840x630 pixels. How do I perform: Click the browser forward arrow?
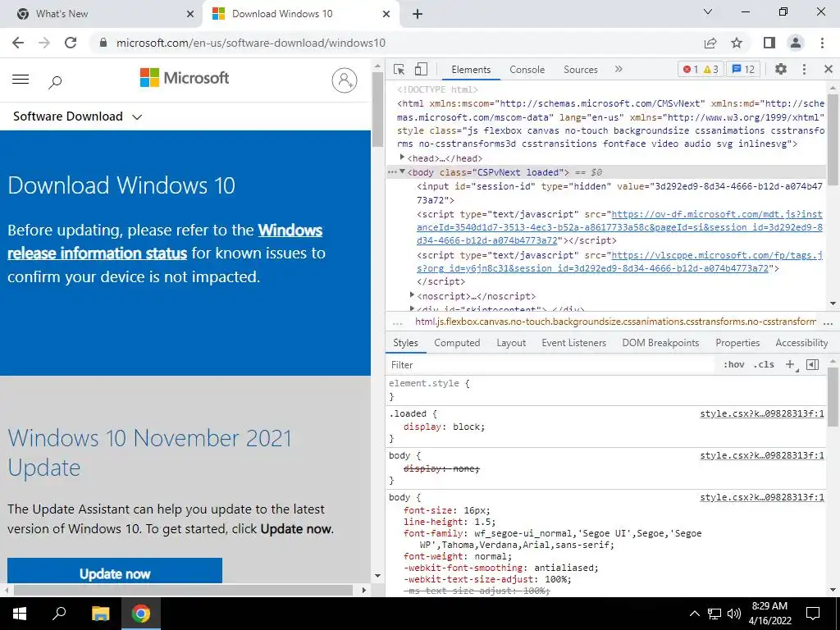[44, 43]
